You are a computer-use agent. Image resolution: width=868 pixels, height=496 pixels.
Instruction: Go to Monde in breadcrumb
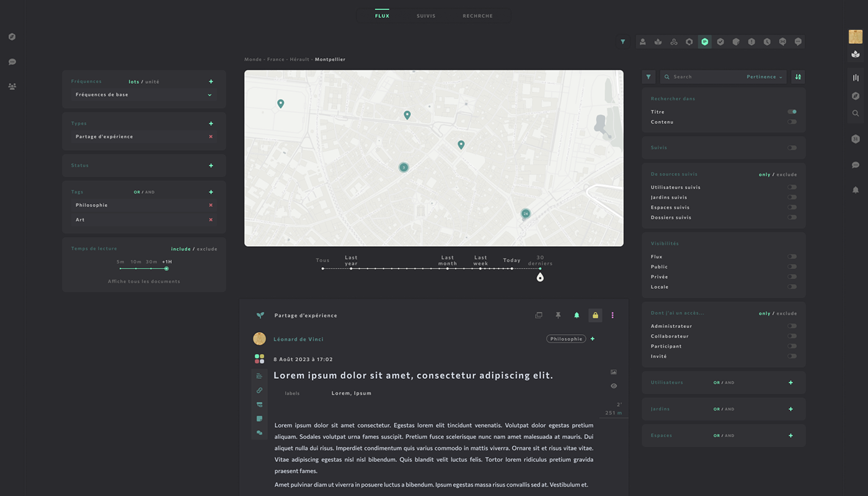(253, 60)
